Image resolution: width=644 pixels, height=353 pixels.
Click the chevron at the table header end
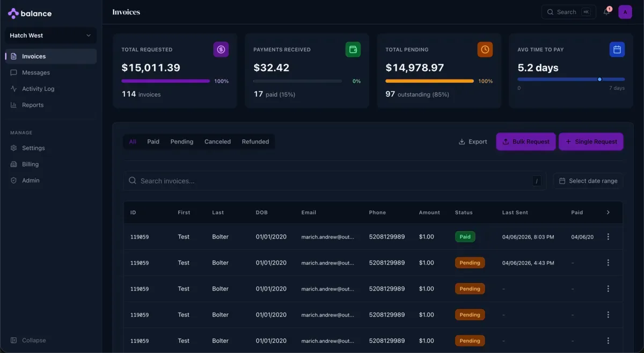pos(608,212)
